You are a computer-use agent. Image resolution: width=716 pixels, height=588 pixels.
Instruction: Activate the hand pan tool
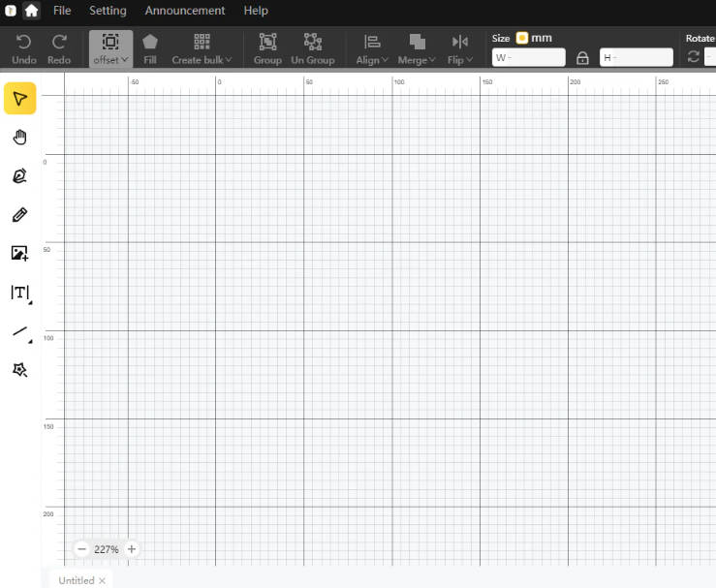(x=19, y=138)
